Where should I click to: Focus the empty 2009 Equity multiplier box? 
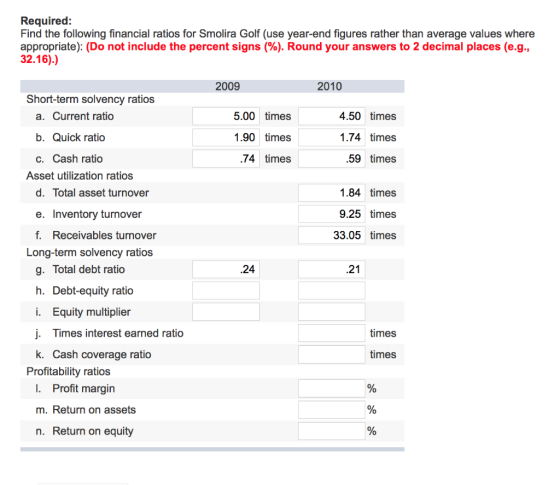tap(226, 312)
